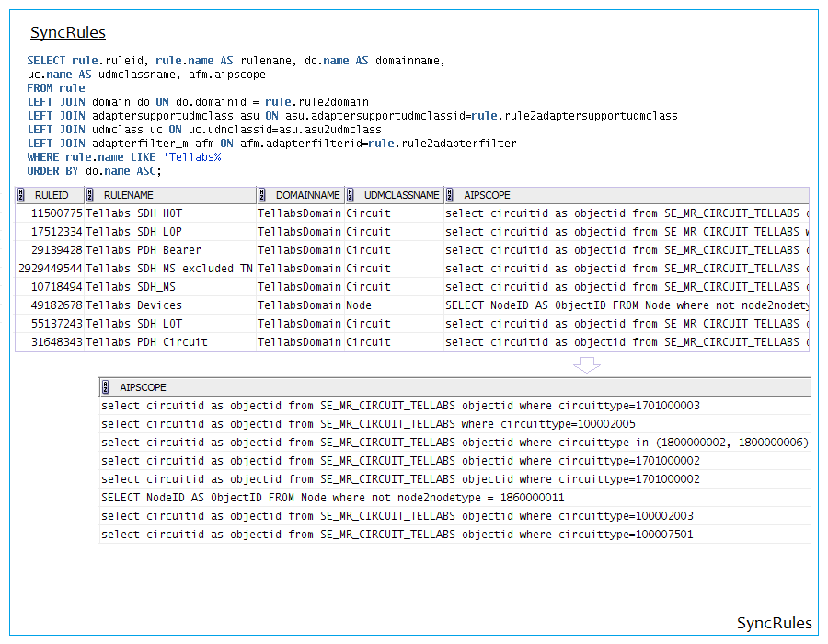The height and width of the screenshot is (644, 828).
Task: Sort by the RULENAME column header
Action: pyautogui.click(x=129, y=195)
